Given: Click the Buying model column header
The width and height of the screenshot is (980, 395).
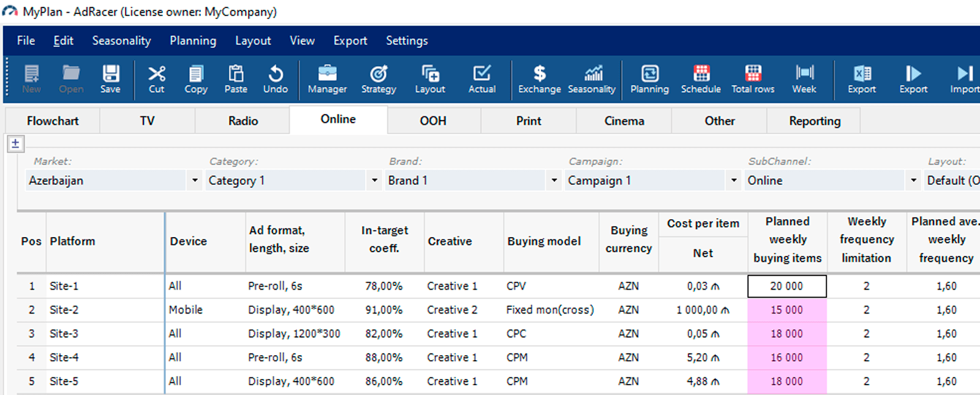Looking at the screenshot, I should 551,241.
